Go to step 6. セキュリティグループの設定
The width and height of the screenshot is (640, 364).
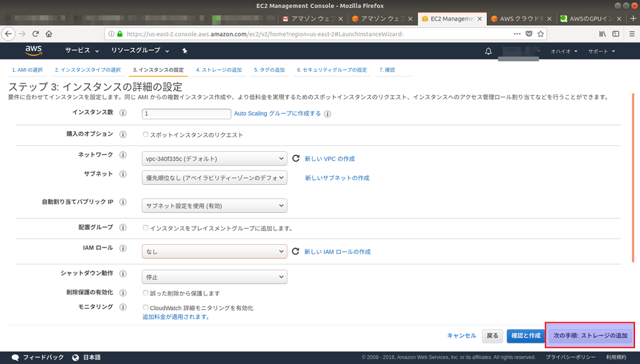pos(332,70)
